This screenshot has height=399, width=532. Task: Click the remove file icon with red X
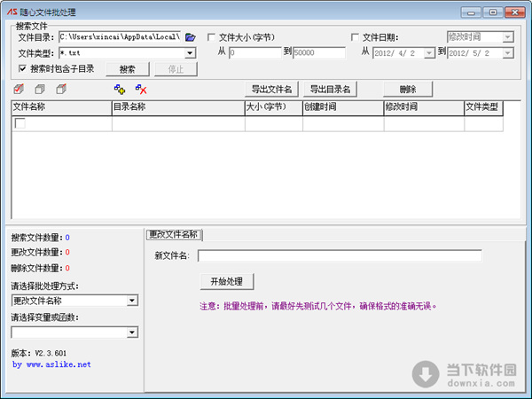(141, 90)
